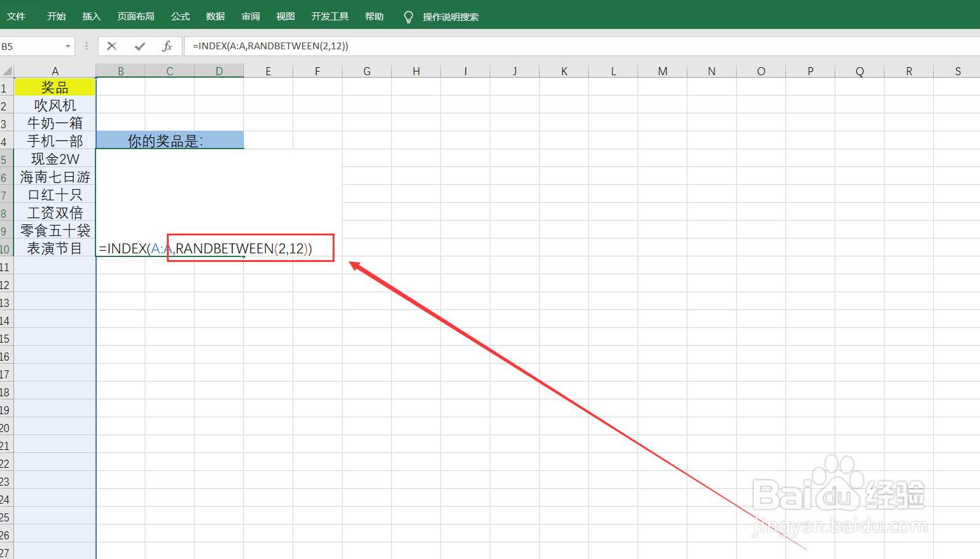The image size is (980, 559).
Task: Select column G header
Action: coord(367,71)
